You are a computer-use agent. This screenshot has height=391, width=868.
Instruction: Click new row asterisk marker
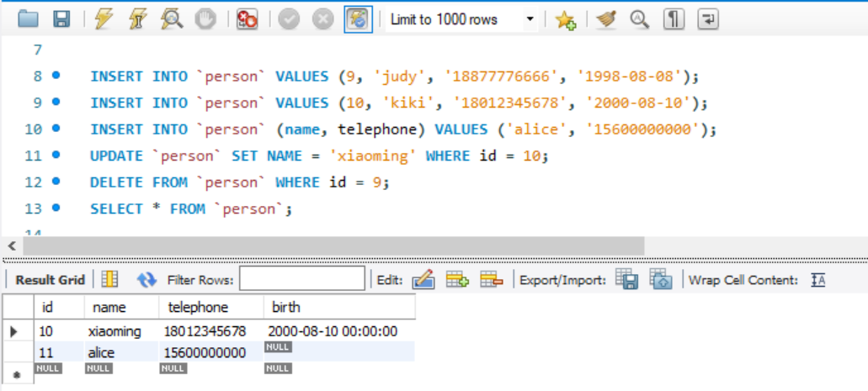tap(17, 374)
